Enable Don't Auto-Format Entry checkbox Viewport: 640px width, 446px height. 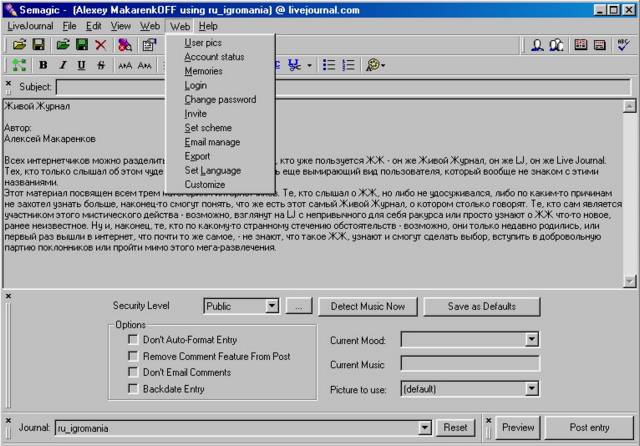point(133,339)
